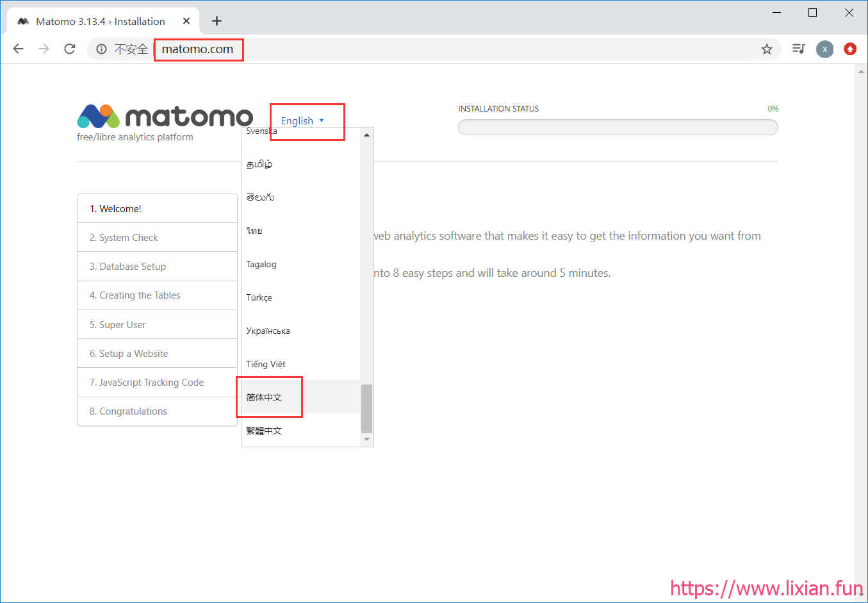
Task: Close the Matomo Installation tab
Action: click(x=186, y=21)
